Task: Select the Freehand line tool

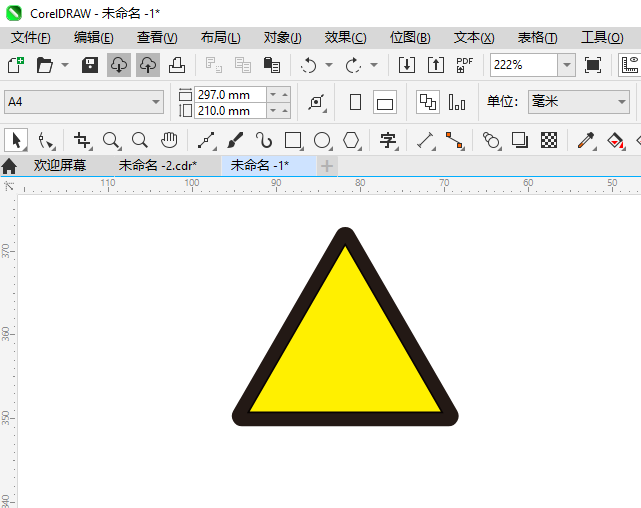Action: tap(206, 141)
